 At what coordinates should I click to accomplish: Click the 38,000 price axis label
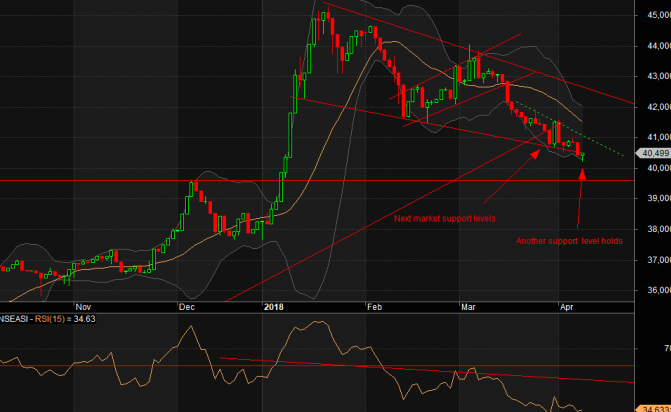[x=656, y=229]
